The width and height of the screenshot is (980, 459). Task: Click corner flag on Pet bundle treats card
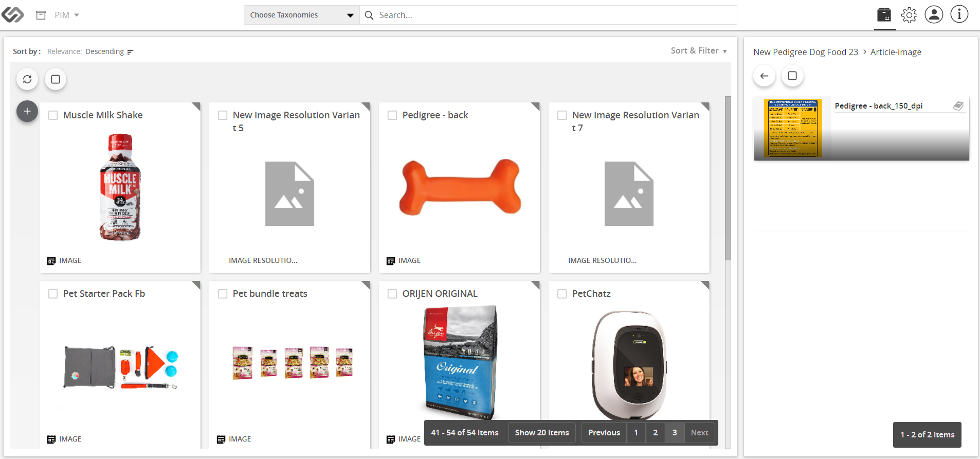tap(367, 285)
